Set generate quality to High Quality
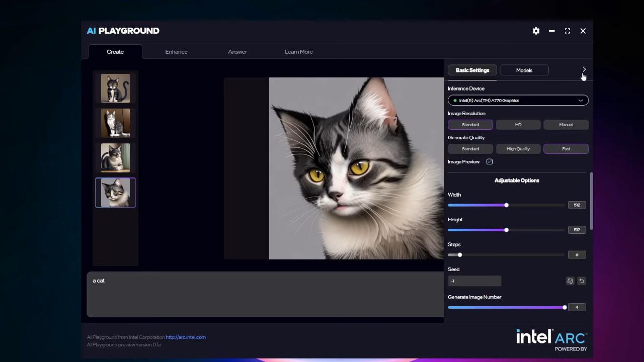 518,149
